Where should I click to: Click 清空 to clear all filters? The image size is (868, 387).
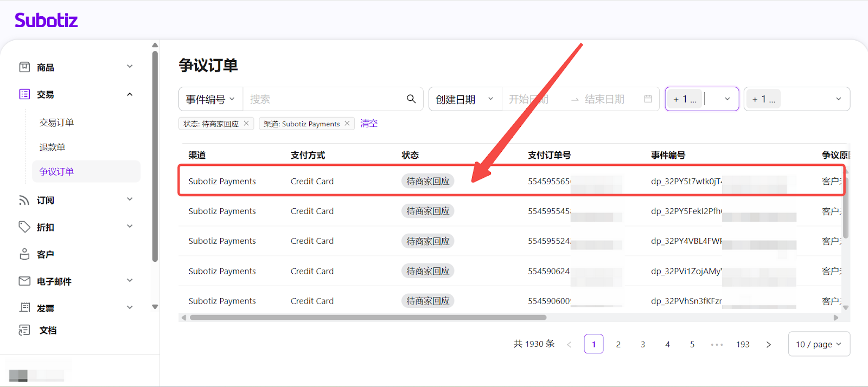click(x=369, y=124)
